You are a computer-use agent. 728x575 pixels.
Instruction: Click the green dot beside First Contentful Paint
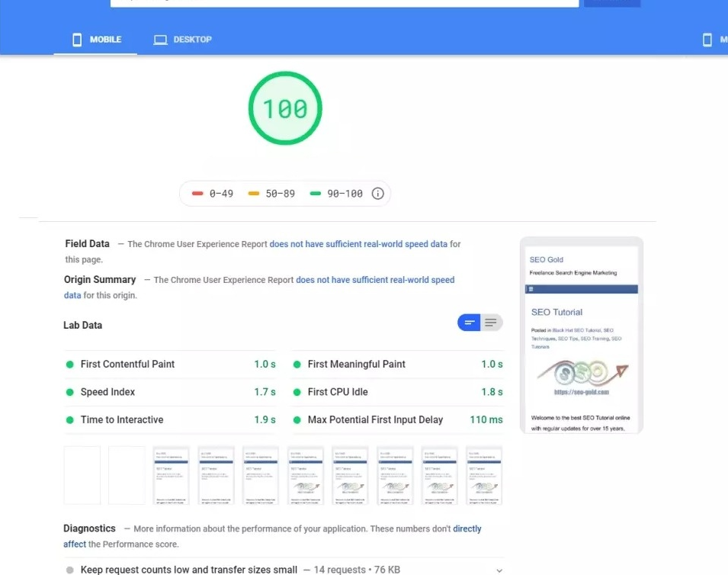(70, 365)
